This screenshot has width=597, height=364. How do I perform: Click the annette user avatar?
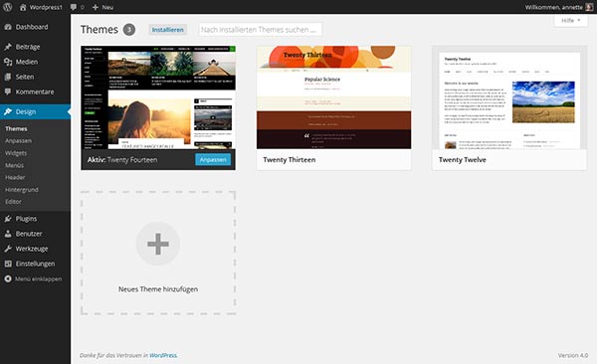click(589, 7)
